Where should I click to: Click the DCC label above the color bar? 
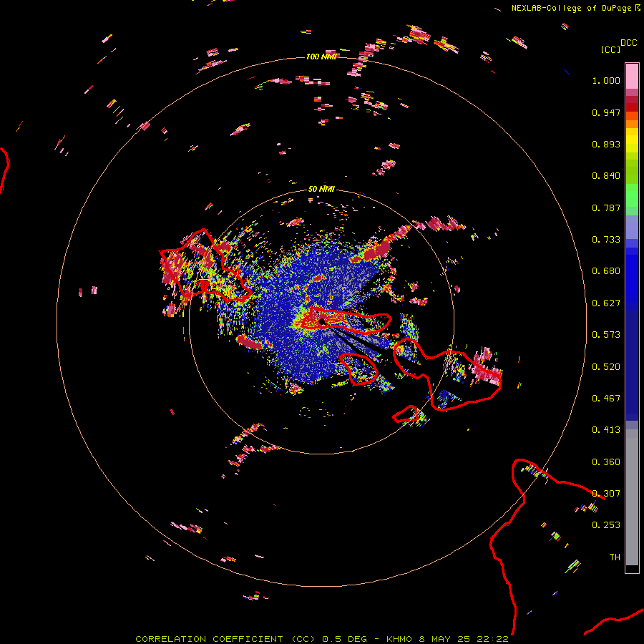[628, 43]
